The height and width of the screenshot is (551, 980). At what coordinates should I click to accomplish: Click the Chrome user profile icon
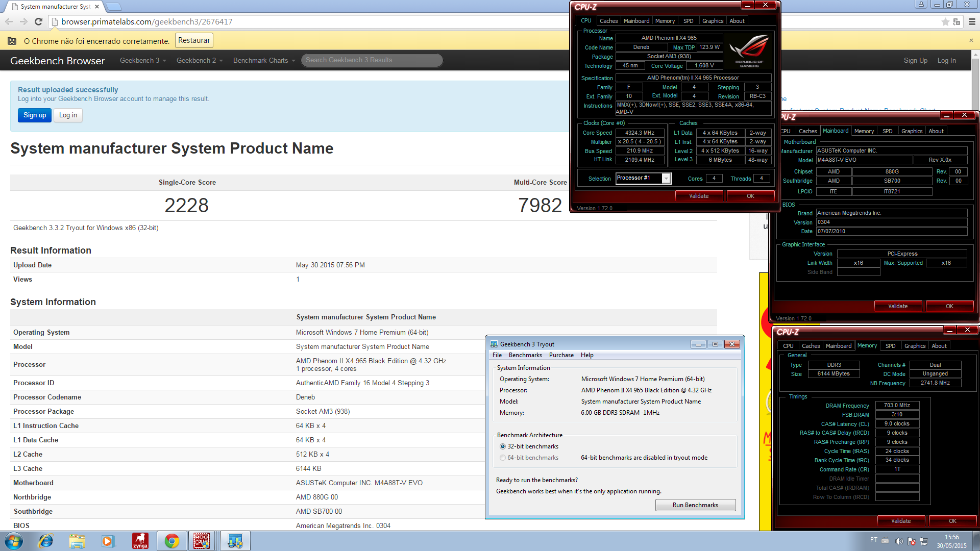(x=921, y=5)
